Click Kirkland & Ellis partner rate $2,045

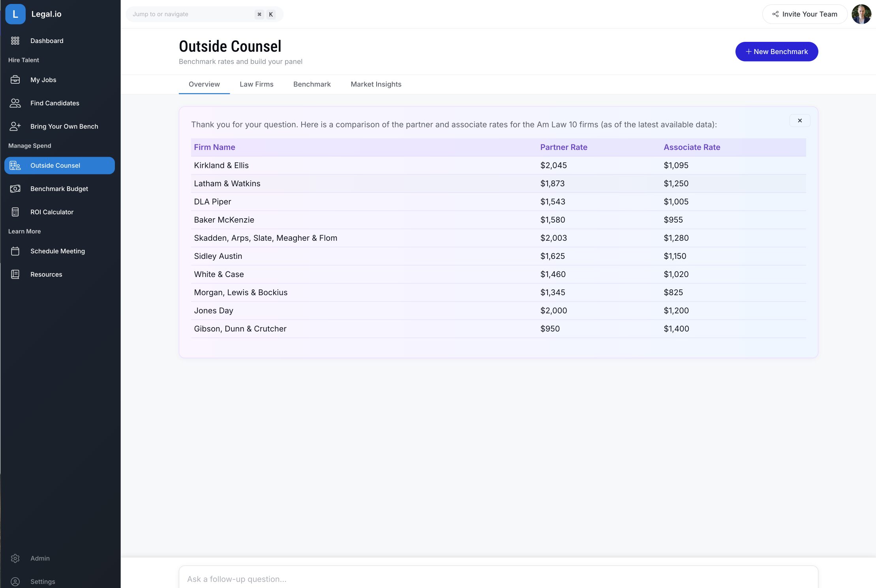553,165
